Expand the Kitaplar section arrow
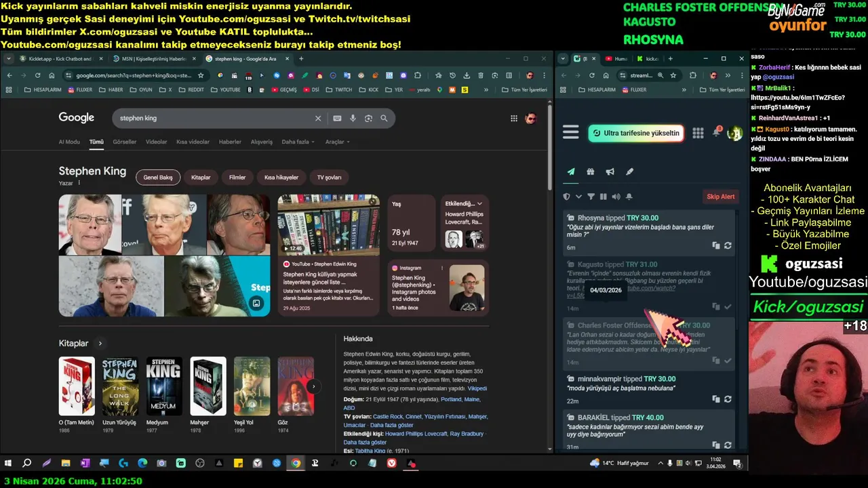The height and width of the screenshot is (488, 868). tap(100, 344)
